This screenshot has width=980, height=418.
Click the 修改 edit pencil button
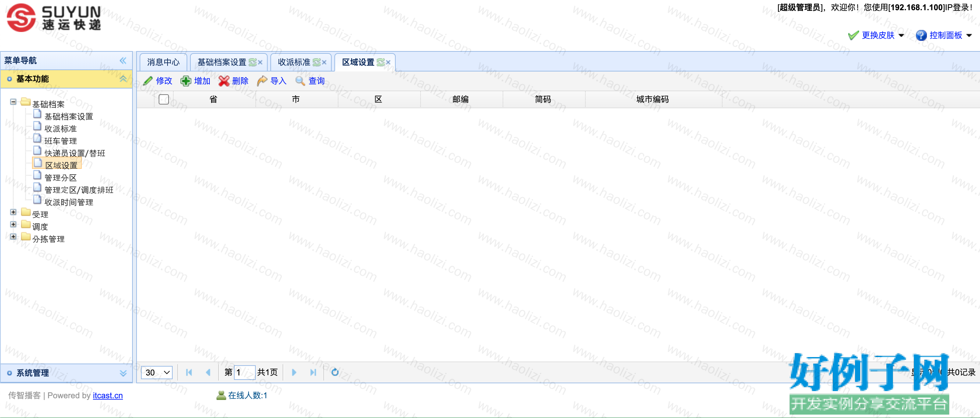pos(158,81)
